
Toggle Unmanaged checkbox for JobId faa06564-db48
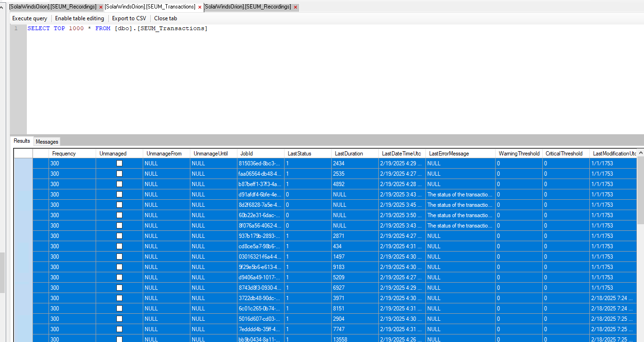119,174
